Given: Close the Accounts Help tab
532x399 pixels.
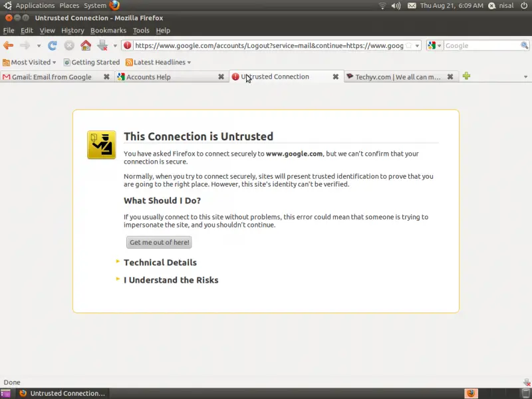Looking at the screenshot, I should click(x=221, y=76).
